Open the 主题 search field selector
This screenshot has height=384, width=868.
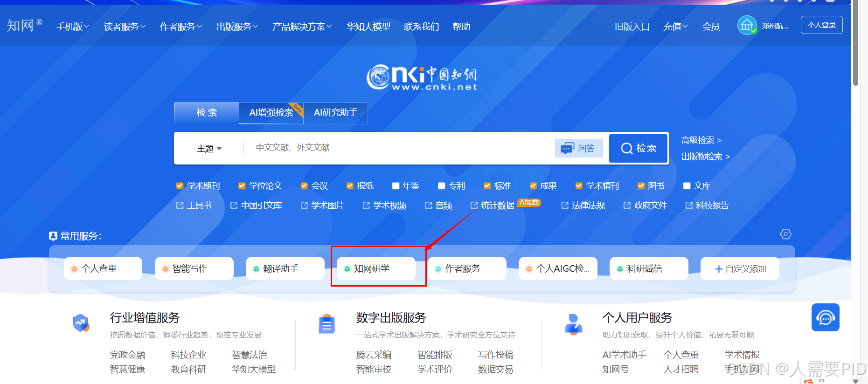pyautogui.click(x=209, y=149)
